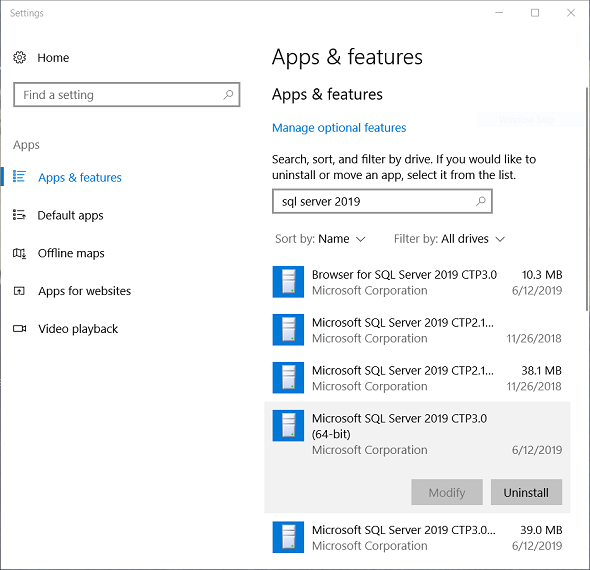Click the Video playback camera icon
Viewport: 590px width, 570px height.
tap(20, 328)
